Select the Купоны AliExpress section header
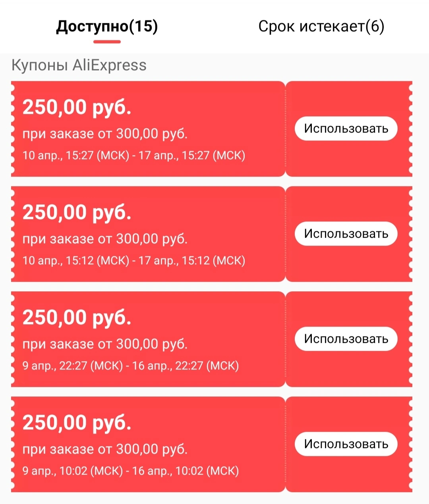Image resolution: width=429 pixels, height=504 pixels. pos(79,65)
